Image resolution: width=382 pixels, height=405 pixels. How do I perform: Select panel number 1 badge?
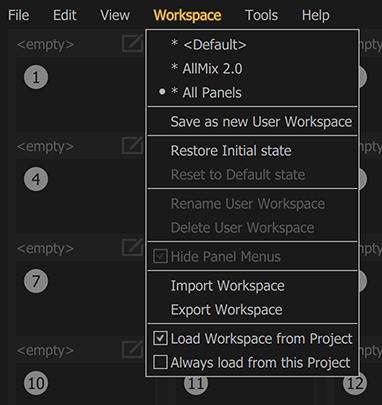click(36, 77)
